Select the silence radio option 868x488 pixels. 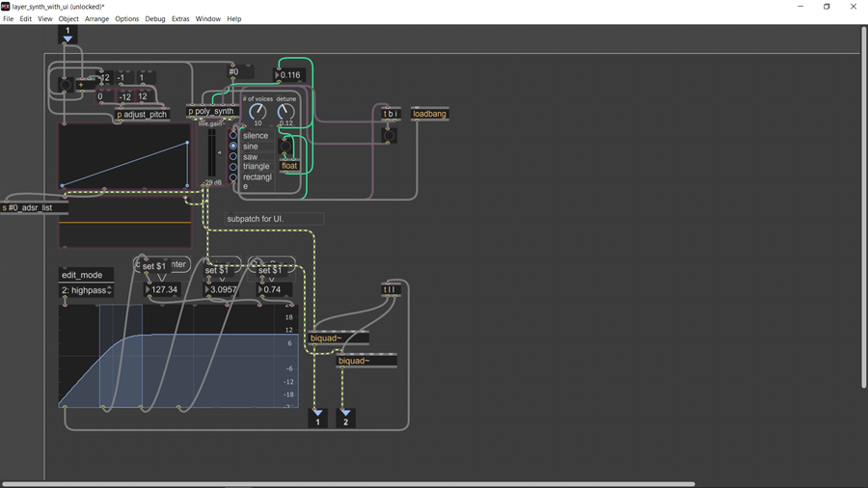click(233, 136)
